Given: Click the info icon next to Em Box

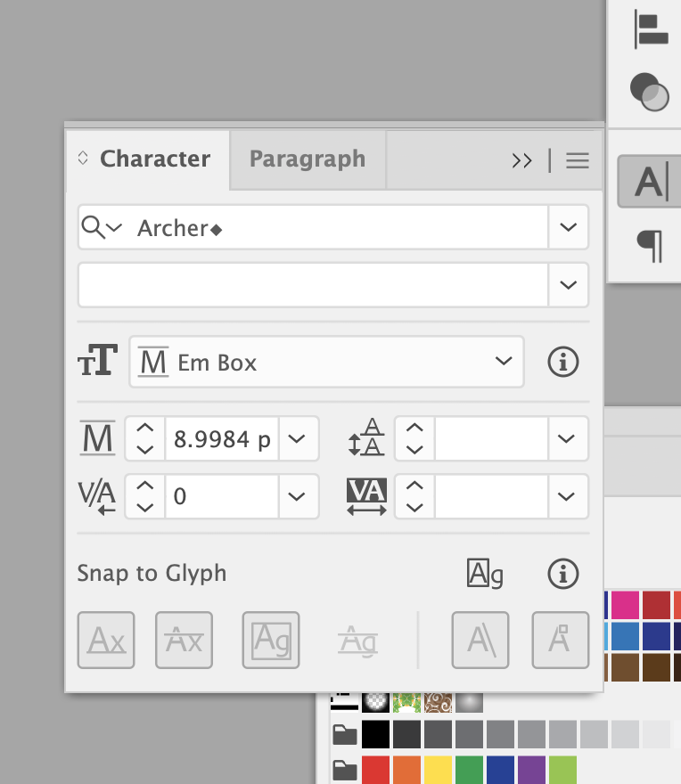Looking at the screenshot, I should pyautogui.click(x=562, y=363).
